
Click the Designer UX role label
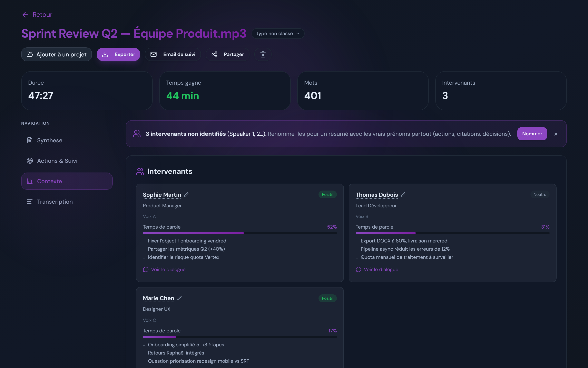click(156, 309)
